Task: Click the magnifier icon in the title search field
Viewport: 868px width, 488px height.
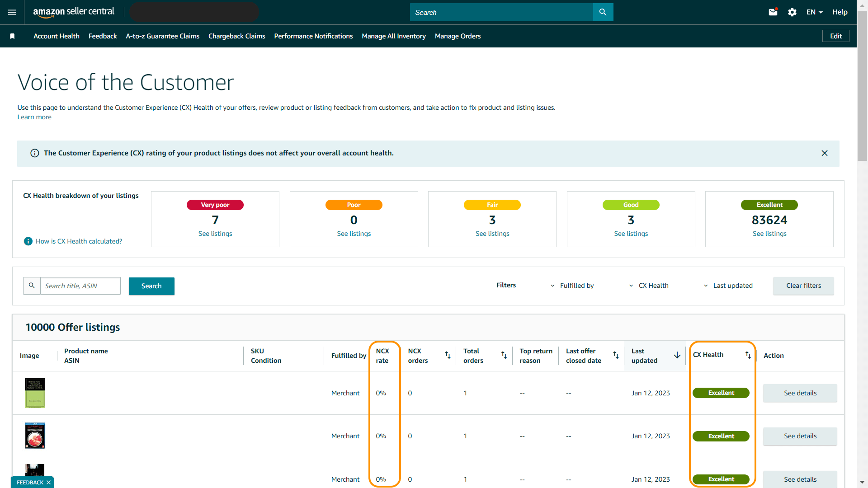Action: [x=31, y=286]
